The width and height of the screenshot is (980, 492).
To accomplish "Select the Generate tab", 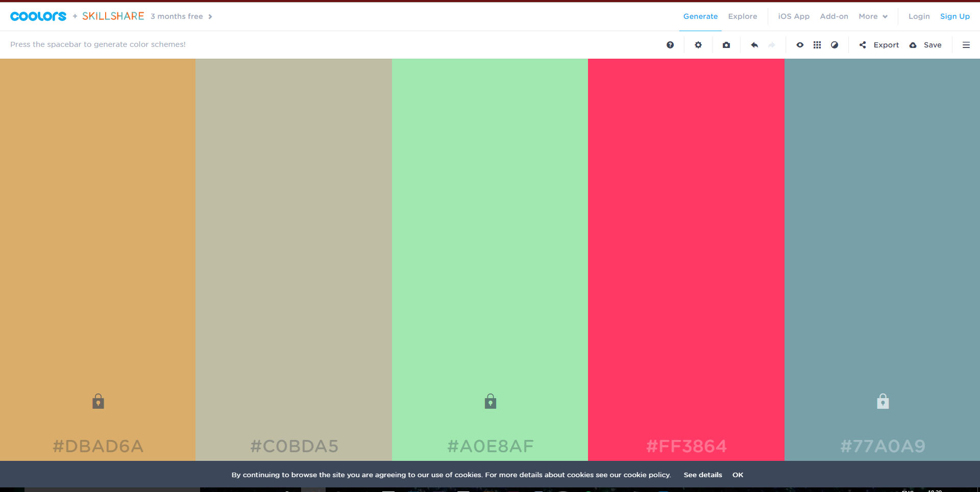I will (x=700, y=16).
